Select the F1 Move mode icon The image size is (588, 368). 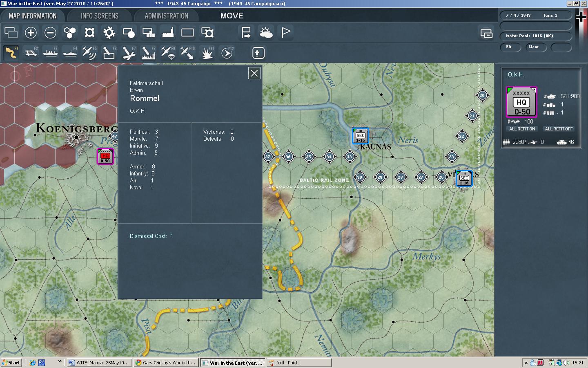(11, 53)
